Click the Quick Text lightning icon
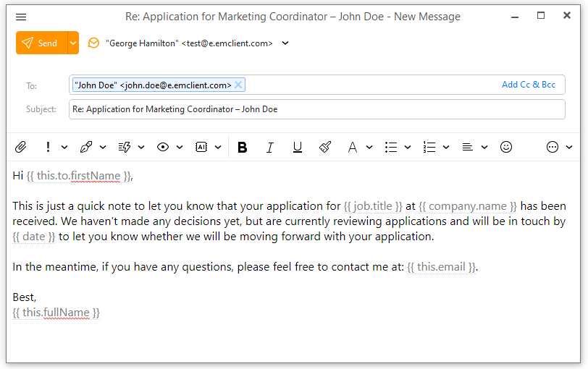The image size is (588, 369). tap(124, 147)
